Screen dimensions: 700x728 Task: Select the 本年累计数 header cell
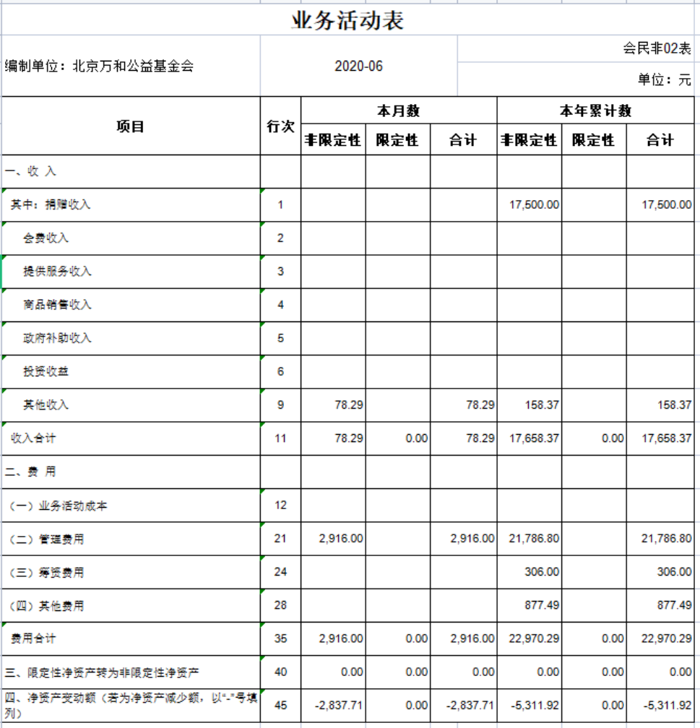coord(595,111)
